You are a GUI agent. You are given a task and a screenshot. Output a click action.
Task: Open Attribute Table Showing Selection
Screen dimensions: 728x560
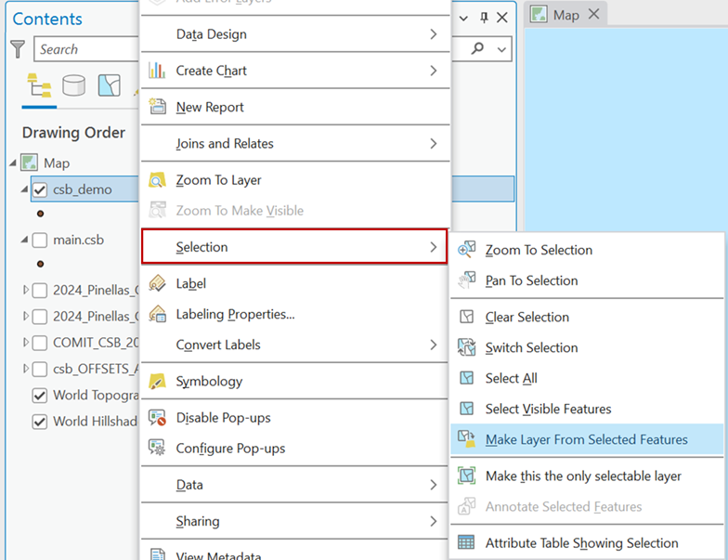581,543
